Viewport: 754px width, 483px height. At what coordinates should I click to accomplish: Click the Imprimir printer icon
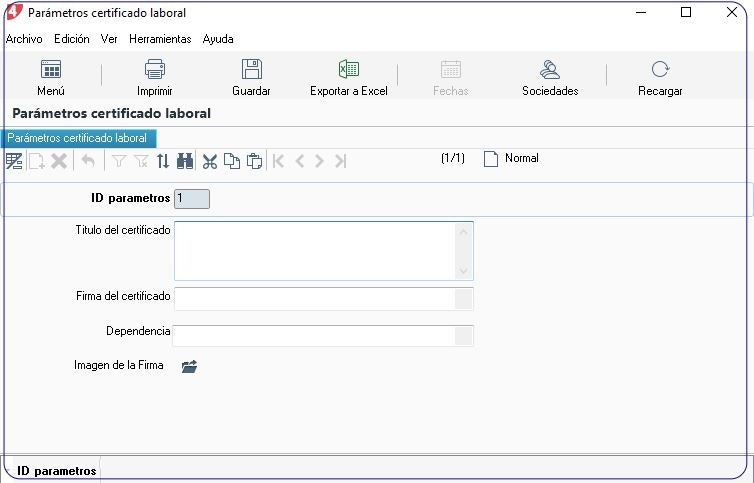[155, 69]
